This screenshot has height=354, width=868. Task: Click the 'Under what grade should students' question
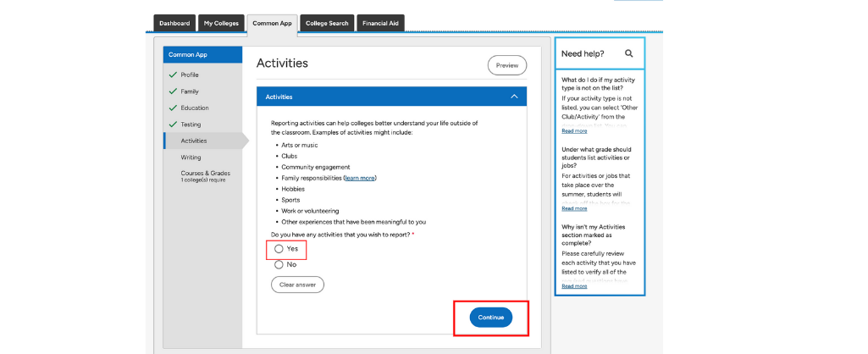(596, 158)
